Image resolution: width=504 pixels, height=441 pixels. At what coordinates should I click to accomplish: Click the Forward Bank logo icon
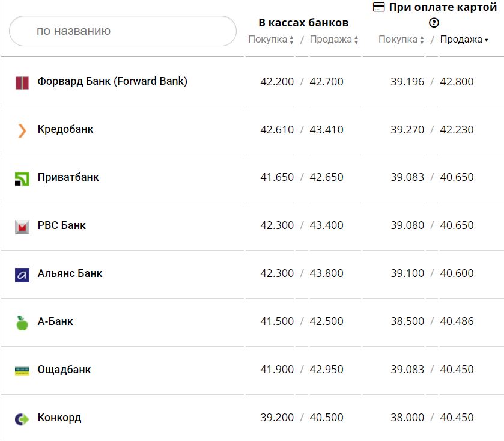coord(22,82)
